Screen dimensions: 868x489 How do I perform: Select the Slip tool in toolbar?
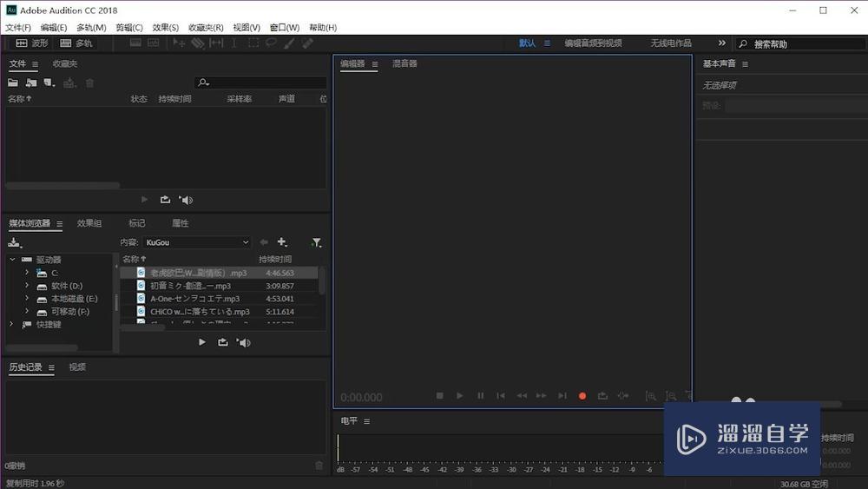[x=216, y=43]
